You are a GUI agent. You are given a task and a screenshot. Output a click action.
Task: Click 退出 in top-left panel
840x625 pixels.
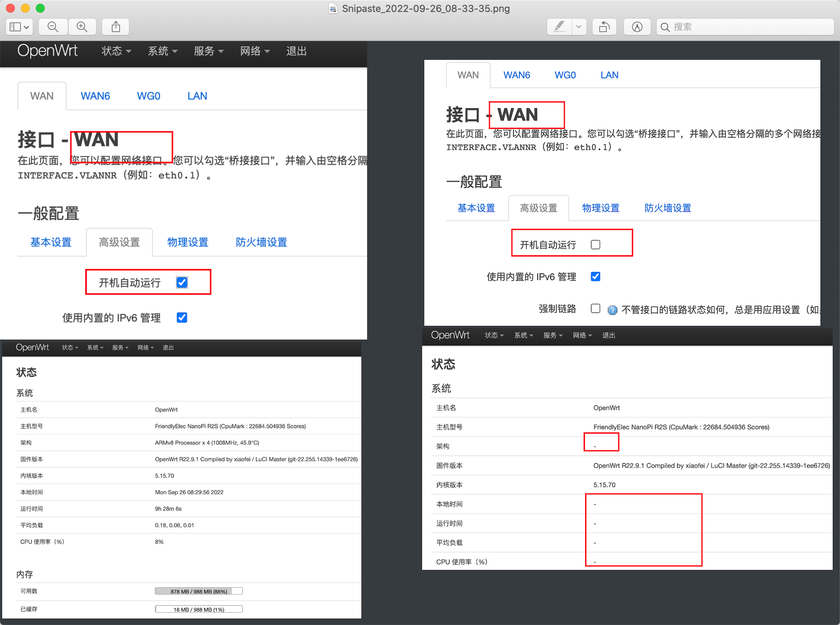[296, 51]
